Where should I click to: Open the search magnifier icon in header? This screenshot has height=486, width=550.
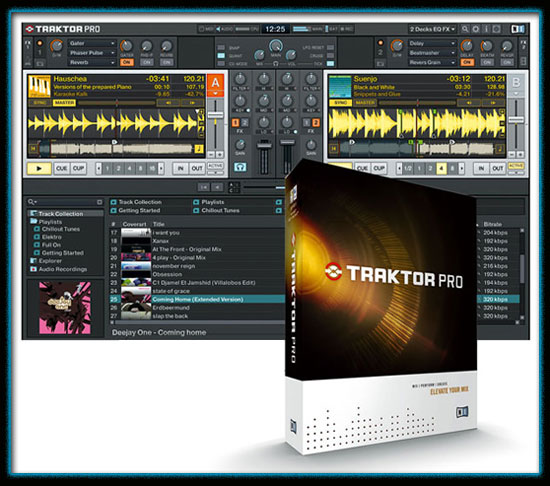click(x=465, y=29)
